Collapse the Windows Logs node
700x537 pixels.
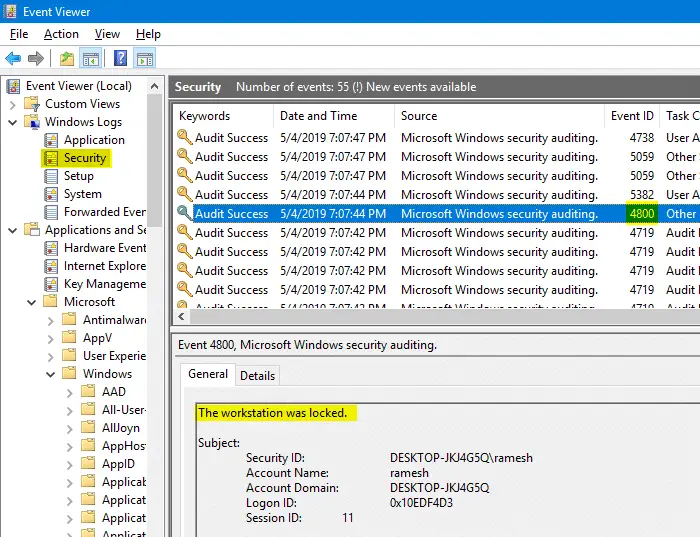[12, 122]
